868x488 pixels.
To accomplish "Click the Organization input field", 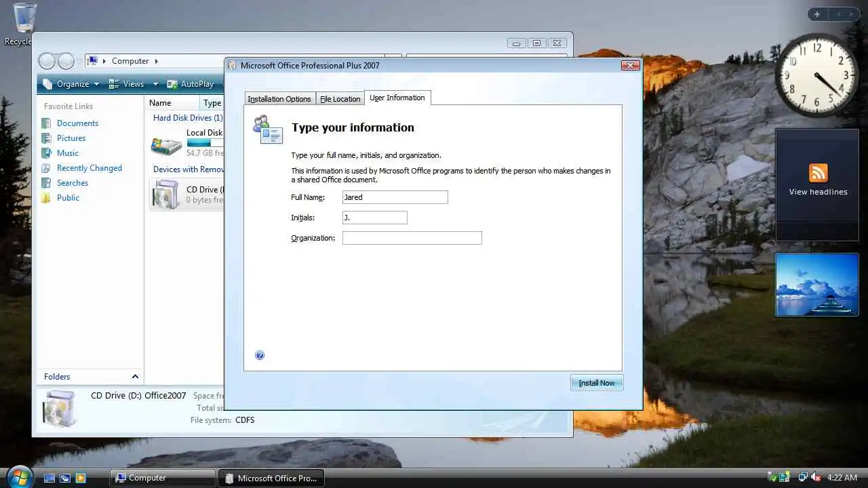I will point(412,238).
